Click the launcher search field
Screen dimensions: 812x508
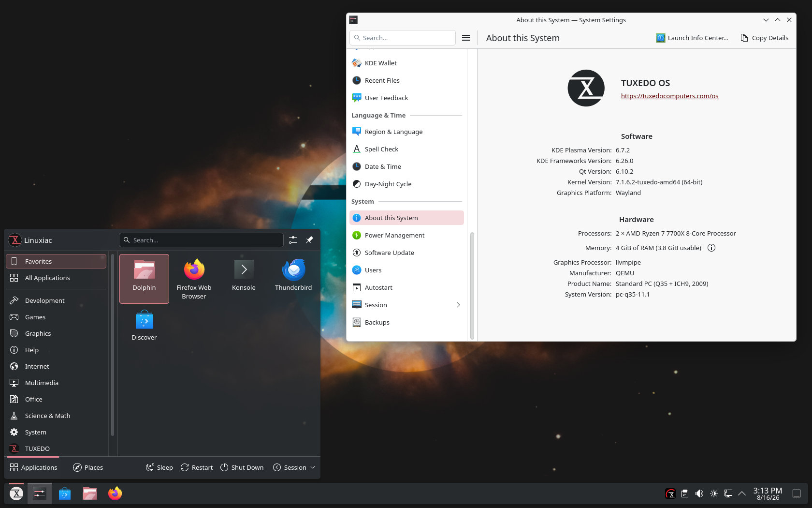(x=201, y=240)
